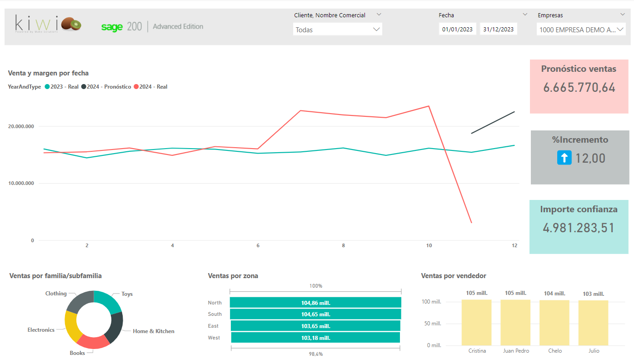The image size is (634, 364).
Task: Select the North zone bar
Action: [315, 303]
